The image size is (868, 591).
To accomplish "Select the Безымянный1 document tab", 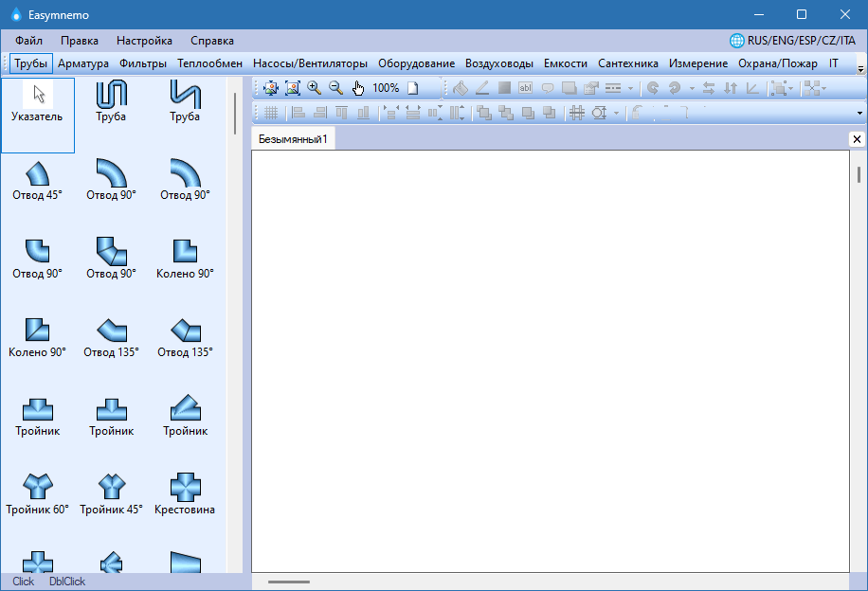I will (x=293, y=139).
